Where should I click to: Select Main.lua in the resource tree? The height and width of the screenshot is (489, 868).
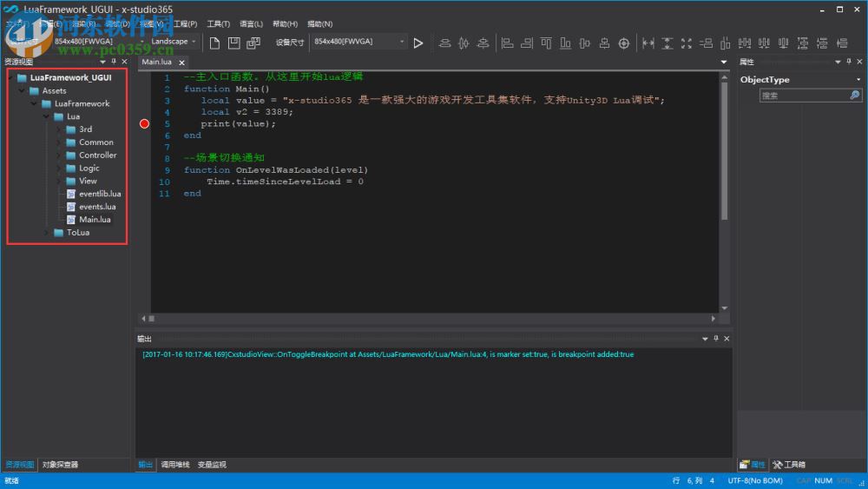point(95,219)
